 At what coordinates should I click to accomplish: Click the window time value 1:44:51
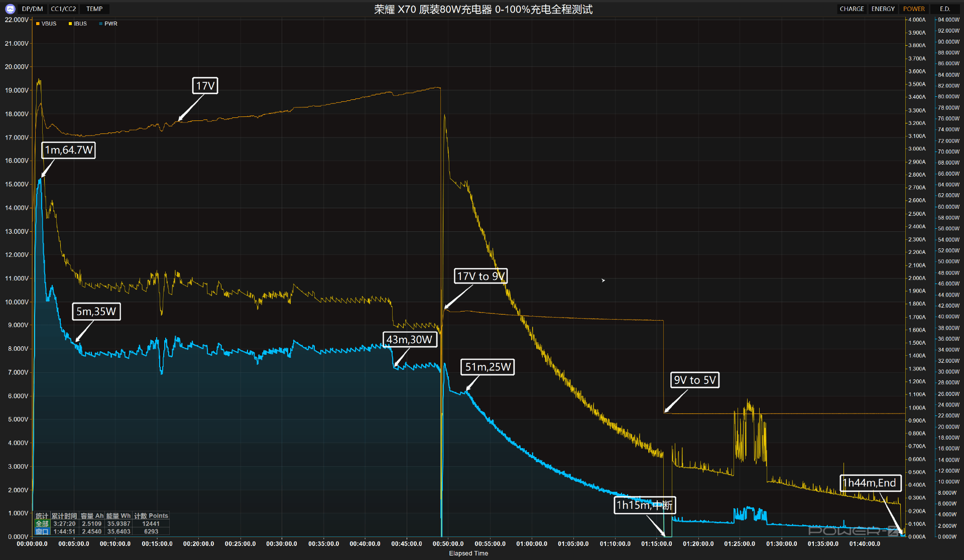tap(64, 531)
